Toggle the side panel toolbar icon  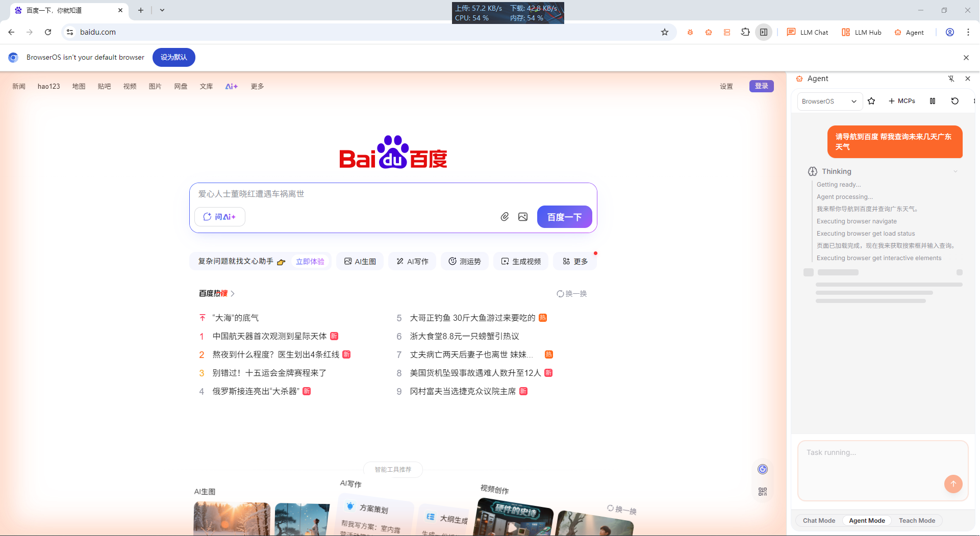pyautogui.click(x=764, y=32)
